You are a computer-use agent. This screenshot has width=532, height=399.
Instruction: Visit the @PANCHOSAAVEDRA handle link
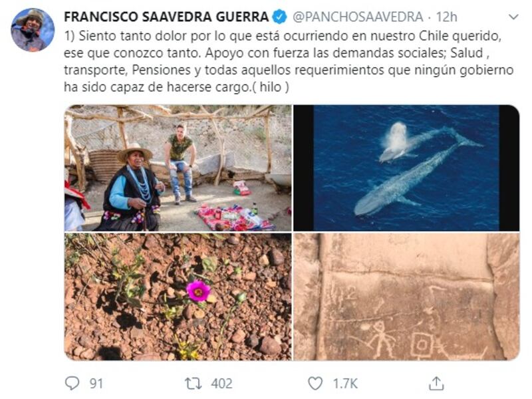point(358,17)
